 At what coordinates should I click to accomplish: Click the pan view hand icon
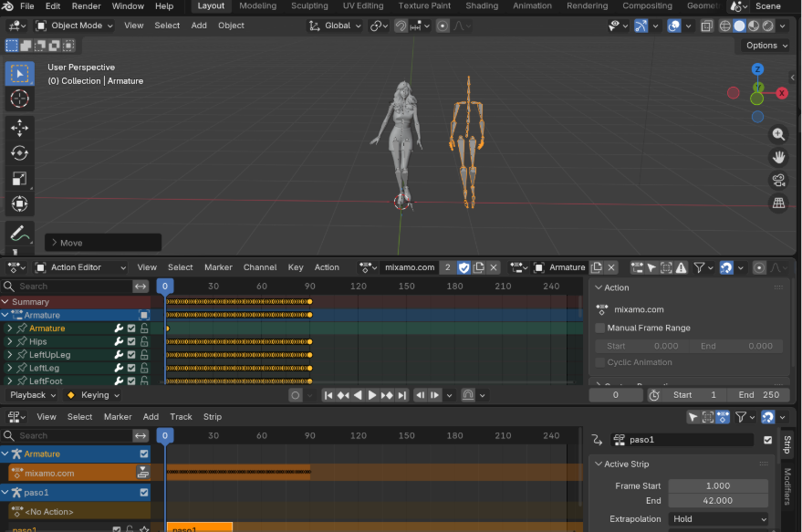[x=778, y=157]
